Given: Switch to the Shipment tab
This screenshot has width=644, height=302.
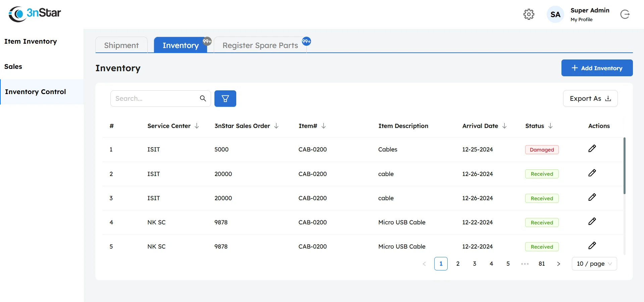Looking at the screenshot, I should (x=121, y=45).
